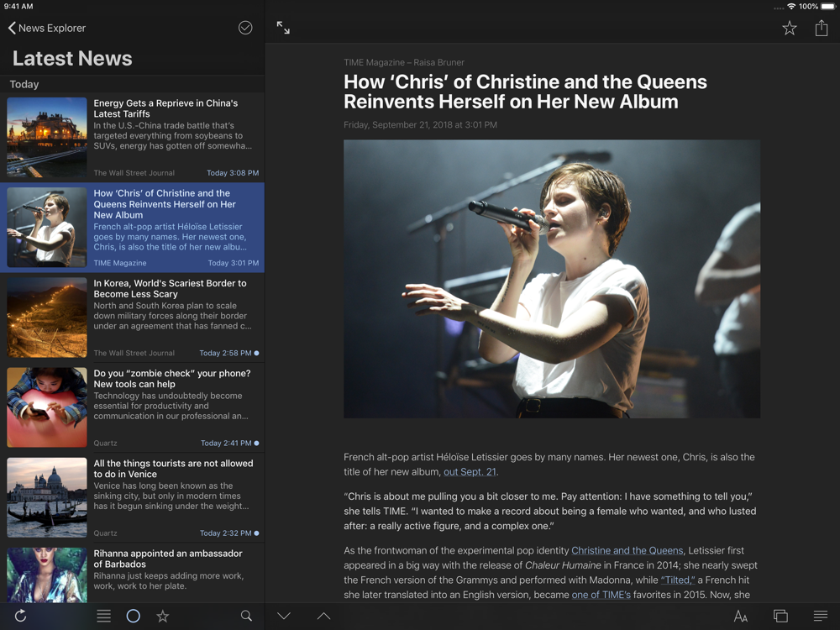Tap the Korea border night thumbnail

46,318
